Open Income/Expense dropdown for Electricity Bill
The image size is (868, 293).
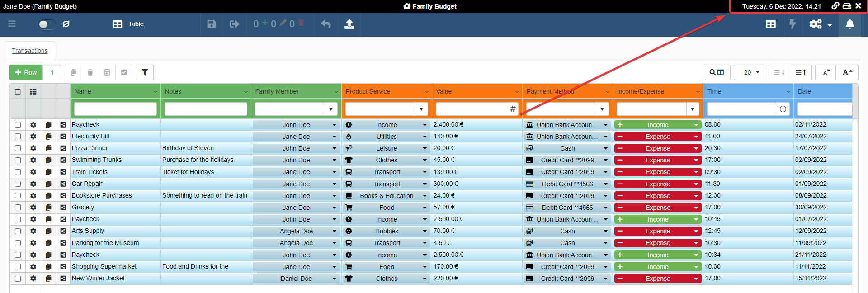696,137
